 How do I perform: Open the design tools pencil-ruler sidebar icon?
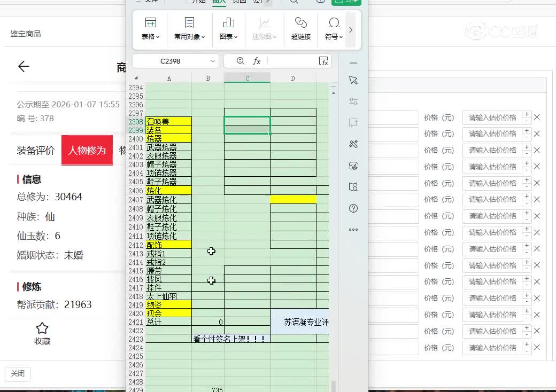(353, 144)
